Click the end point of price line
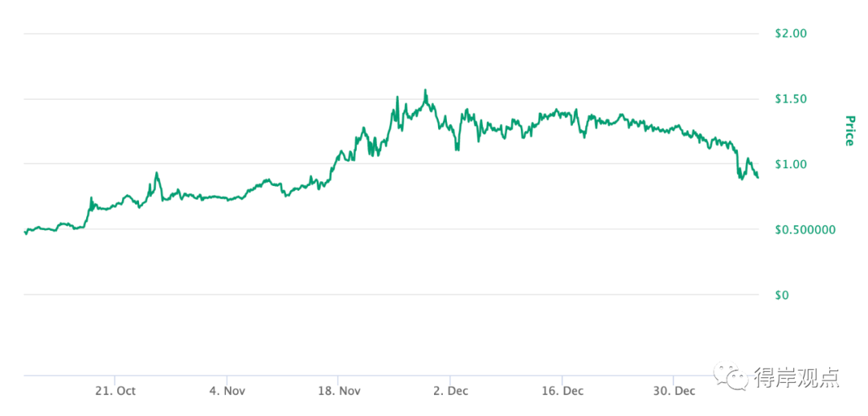 point(758,177)
